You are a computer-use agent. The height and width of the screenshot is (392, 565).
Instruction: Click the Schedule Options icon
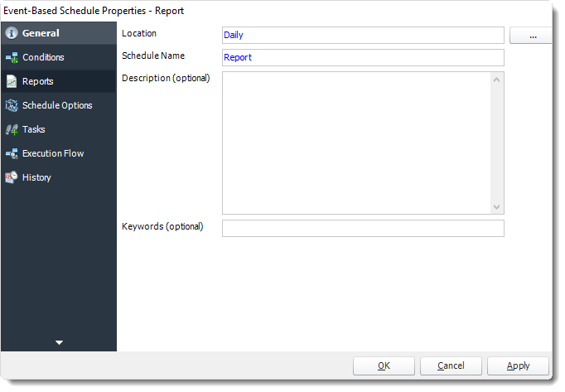coord(12,105)
